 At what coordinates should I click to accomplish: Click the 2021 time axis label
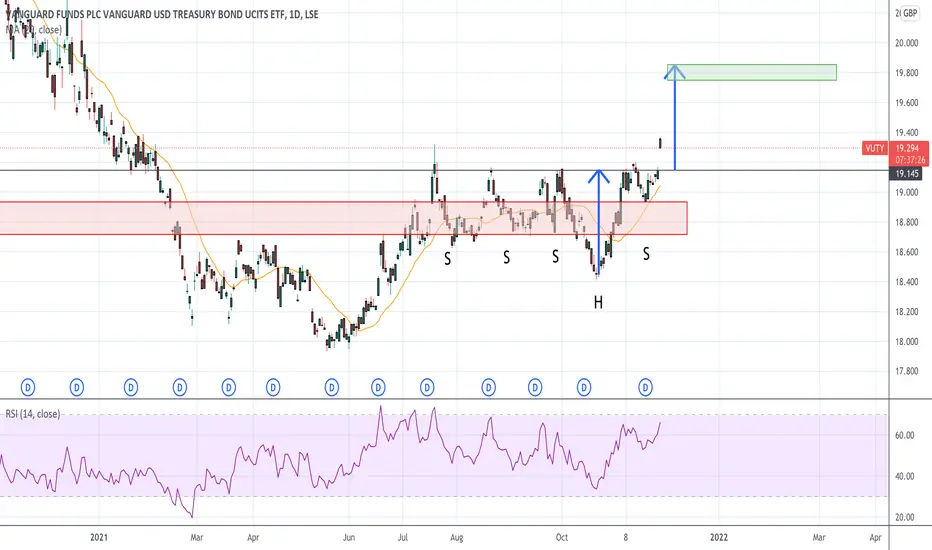pos(99,538)
